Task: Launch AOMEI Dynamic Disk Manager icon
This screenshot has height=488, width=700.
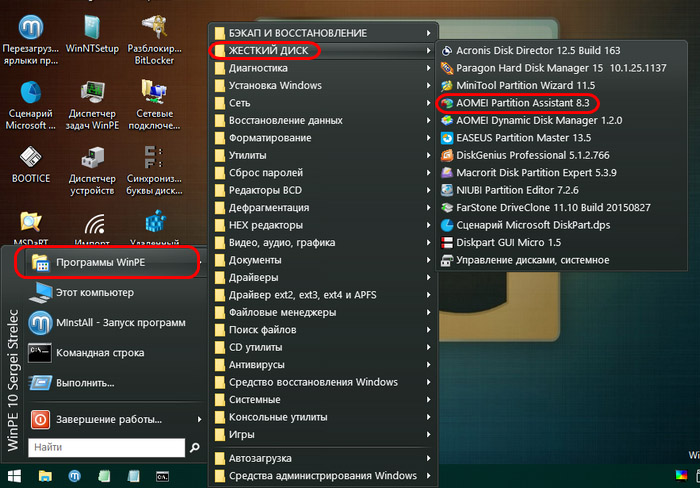Action: click(446, 121)
